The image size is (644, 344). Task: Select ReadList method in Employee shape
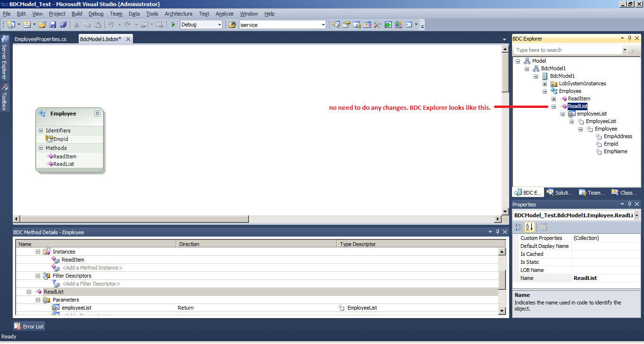64,164
